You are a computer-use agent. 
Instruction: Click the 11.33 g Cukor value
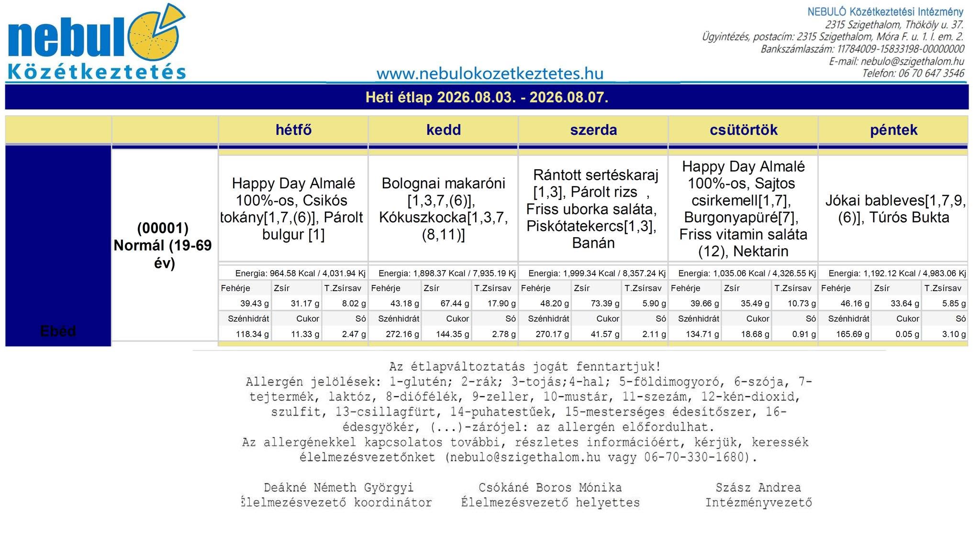click(x=305, y=334)
